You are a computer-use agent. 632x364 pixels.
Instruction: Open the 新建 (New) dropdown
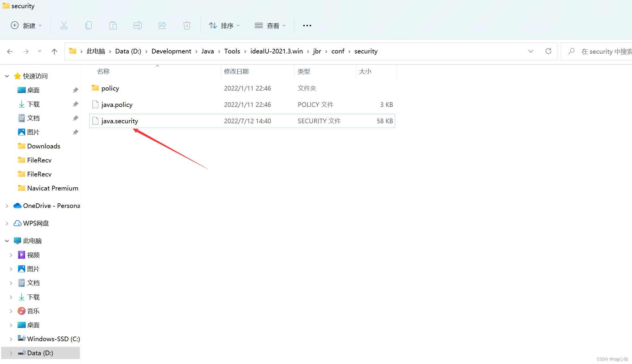click(26, 26)
